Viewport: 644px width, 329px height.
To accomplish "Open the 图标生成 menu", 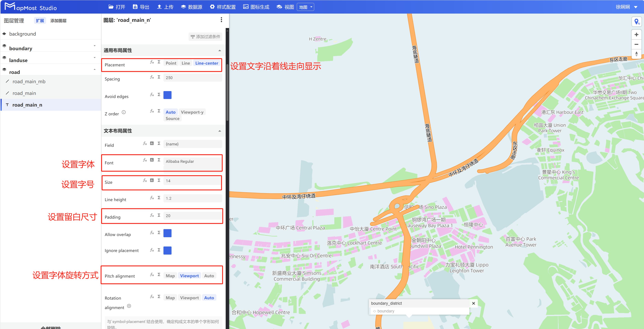I will (256, 7).
